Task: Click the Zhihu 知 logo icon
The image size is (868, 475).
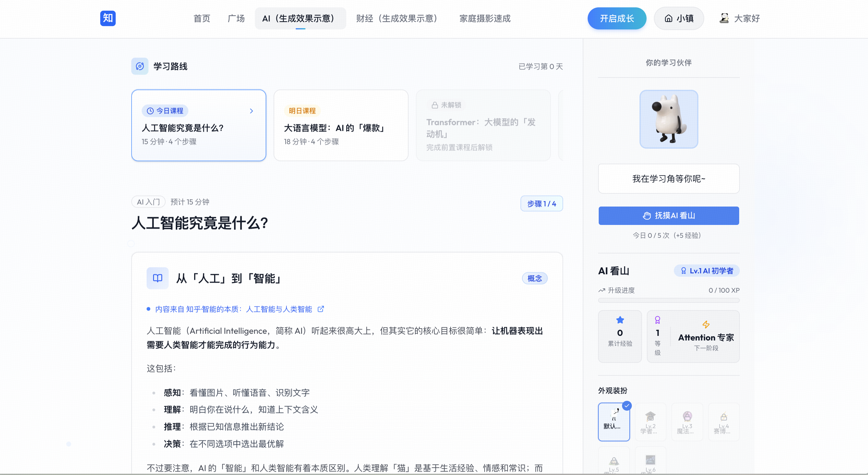Action: (108, 18)
